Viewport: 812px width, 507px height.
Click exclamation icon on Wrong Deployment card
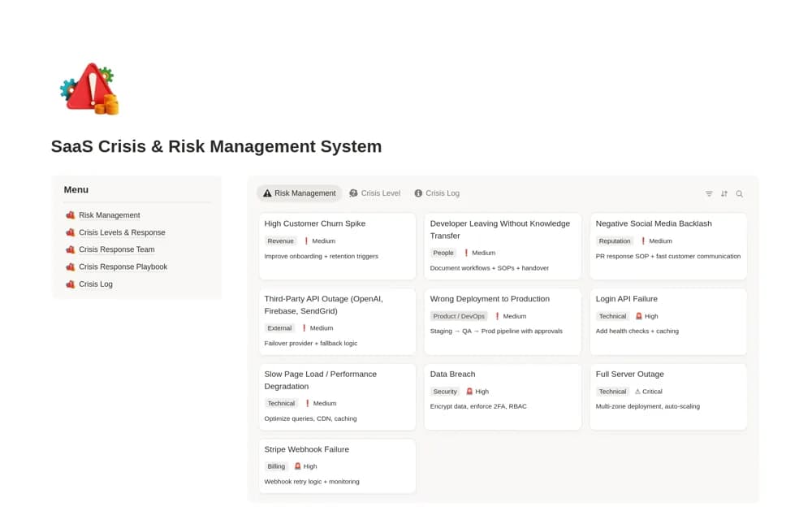click(497, 316)
